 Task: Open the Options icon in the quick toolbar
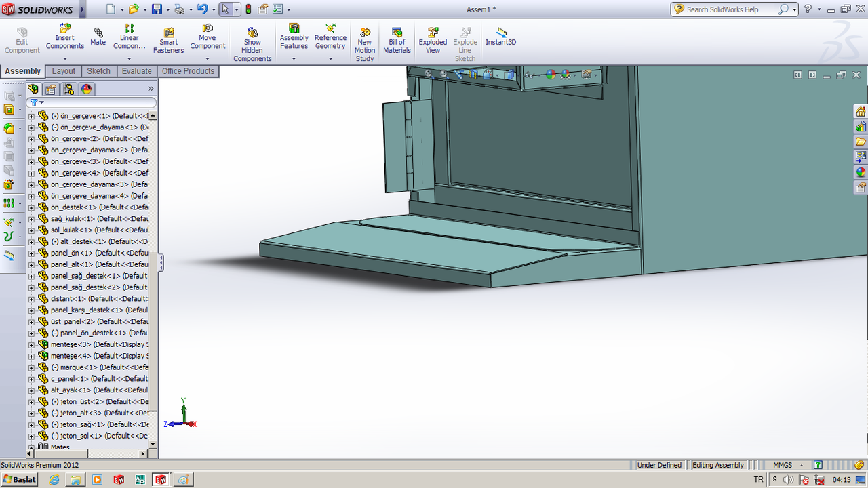click(x=277, y=9)
